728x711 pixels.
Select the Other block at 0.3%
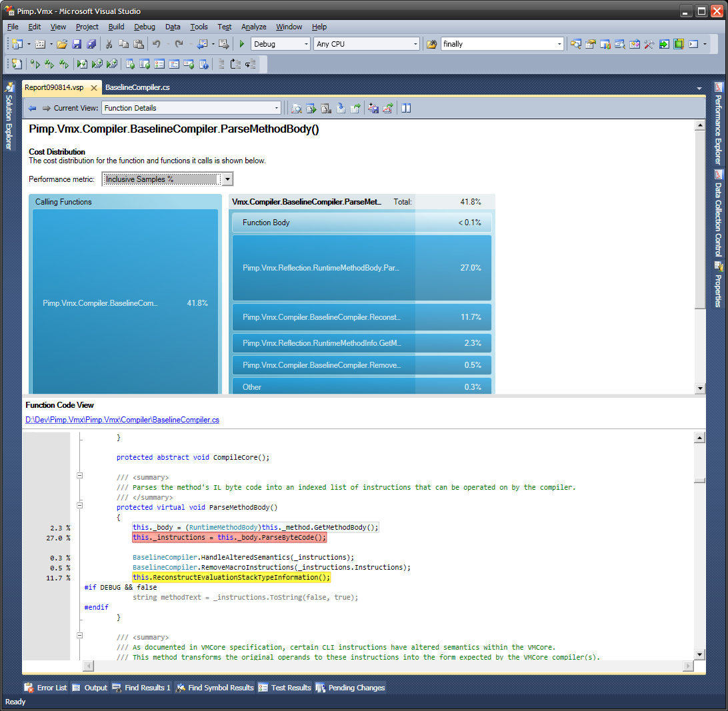point(362,386)
